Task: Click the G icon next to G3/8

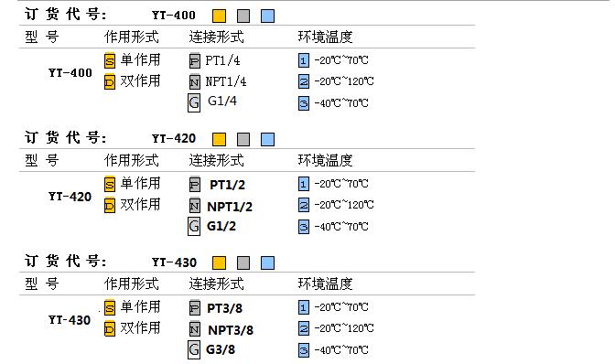Action: pyautogui.click(x=194, y=350)
